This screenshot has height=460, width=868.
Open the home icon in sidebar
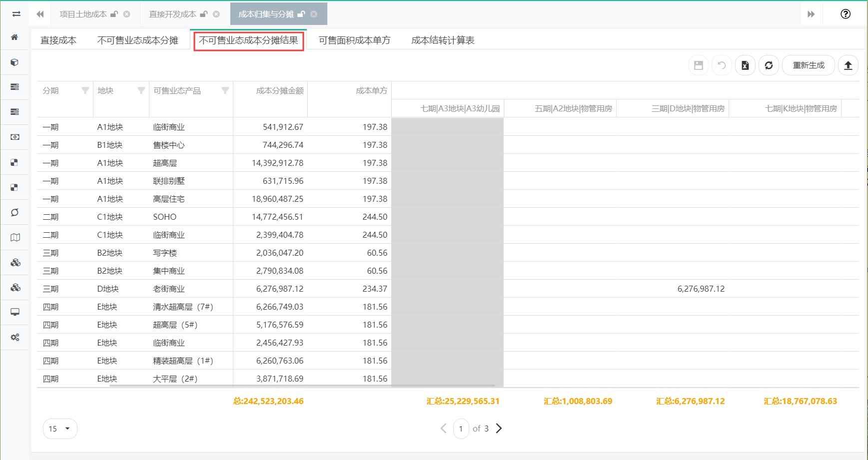(14, 37)
